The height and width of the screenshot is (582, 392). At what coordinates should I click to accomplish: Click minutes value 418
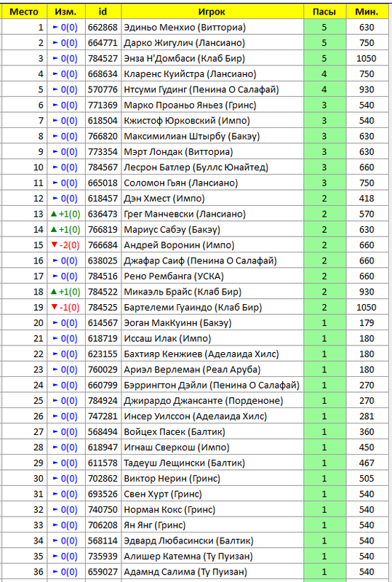pyautogui.click(x=367, y=199)
